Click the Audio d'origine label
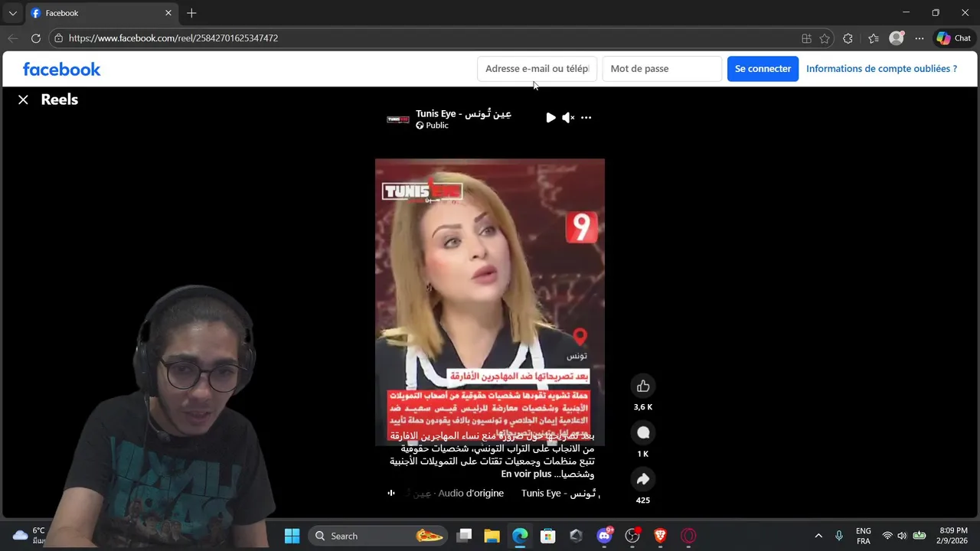 pos(471,494)
